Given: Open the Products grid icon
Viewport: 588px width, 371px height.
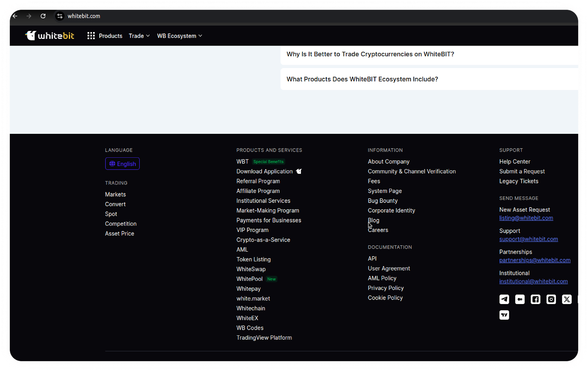Looking at the screenshot, I should 91,36.
